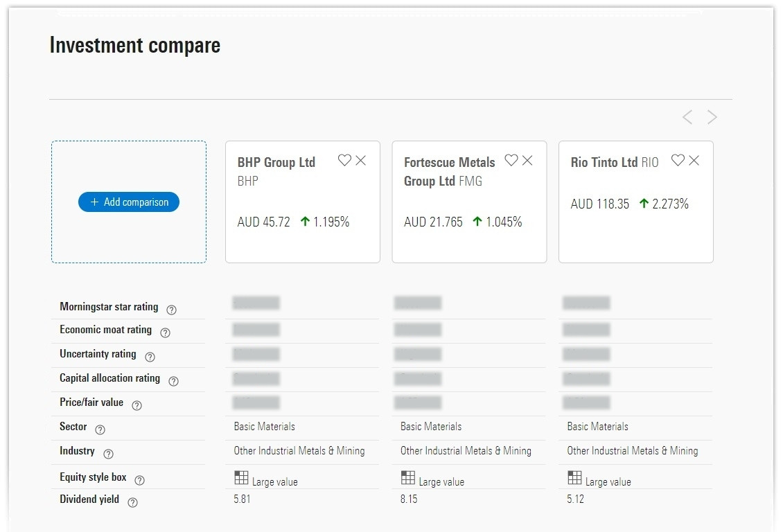
Task: Click the question mark beside Industry
Action: 107,454
